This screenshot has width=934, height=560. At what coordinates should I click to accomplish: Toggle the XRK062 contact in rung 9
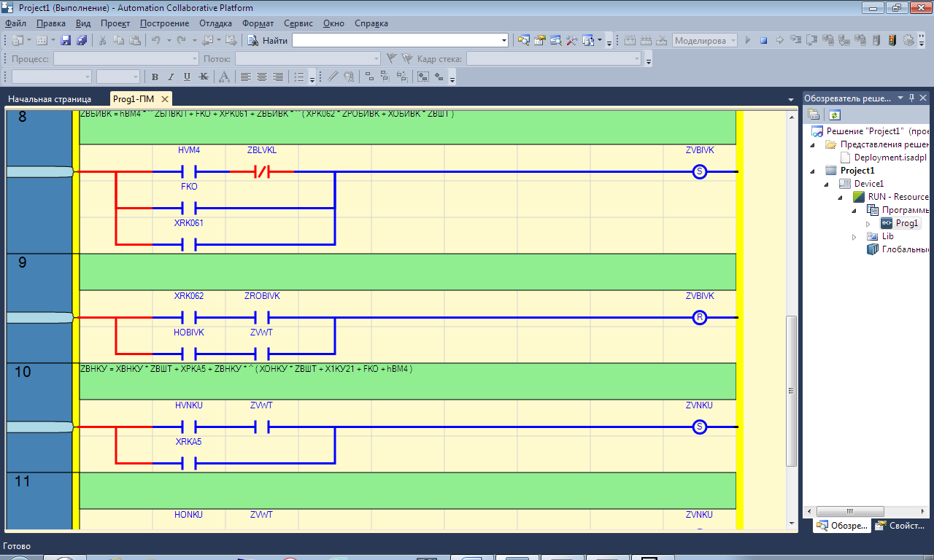pos(189,318)
